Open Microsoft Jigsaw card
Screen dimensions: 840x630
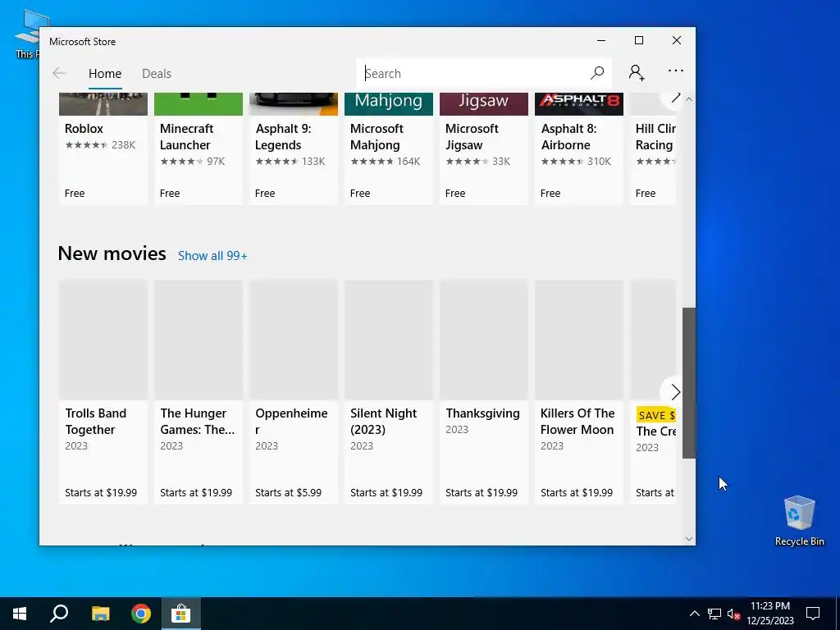(484, 149)
